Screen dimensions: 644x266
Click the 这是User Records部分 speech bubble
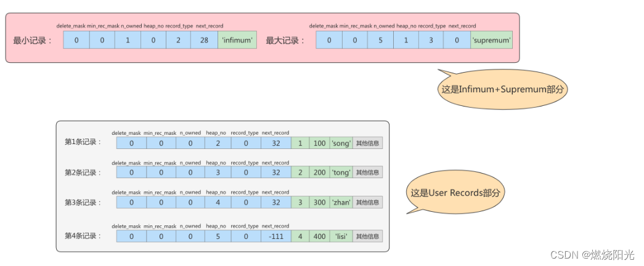456,193
